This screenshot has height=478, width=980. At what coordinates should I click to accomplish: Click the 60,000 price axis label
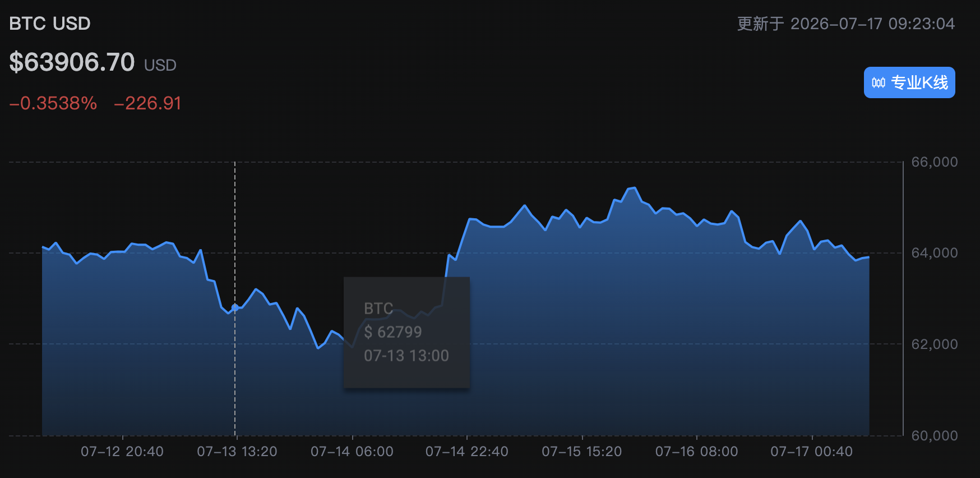click(x=935, y=435)
